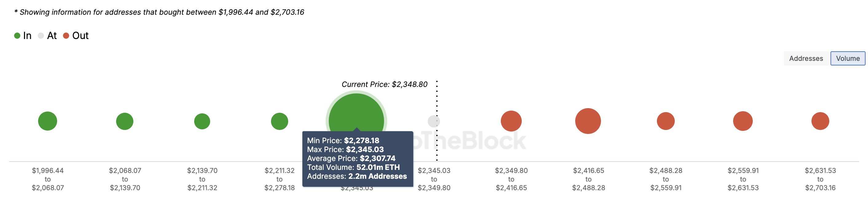Click the red bubble above $2,559.91 to $2,631.53
The width and height of the screenshot is (868, 204).
click(x=743, y=120)
